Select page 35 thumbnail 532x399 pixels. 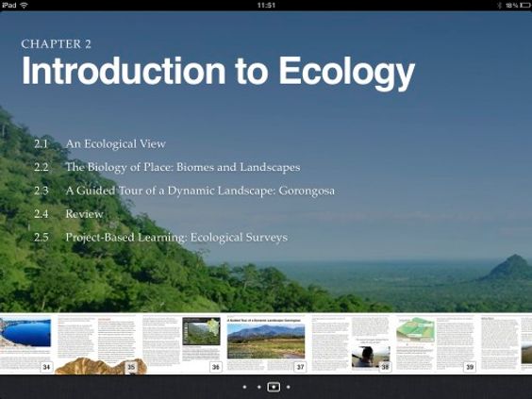point(97,343)
